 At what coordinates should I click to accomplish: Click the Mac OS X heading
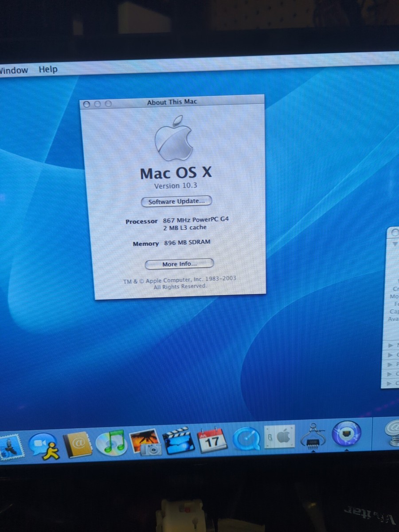click(x=176, y=173)
